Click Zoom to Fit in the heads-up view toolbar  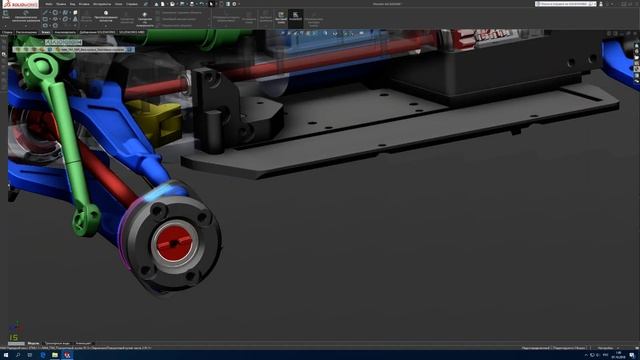tap(283, 33)
